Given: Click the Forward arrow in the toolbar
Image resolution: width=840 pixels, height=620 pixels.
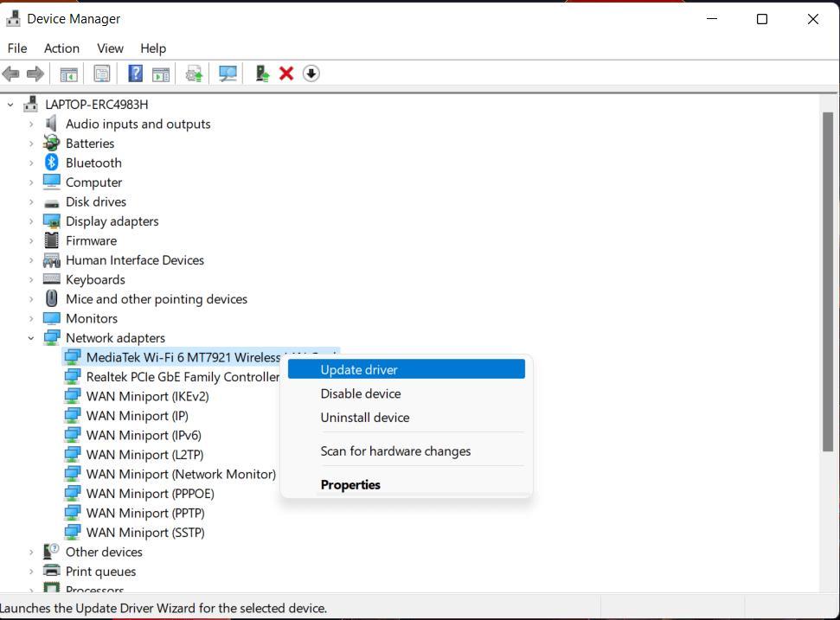Looking at the screenshot, I should pyautogui.click(x=35, y=74).
